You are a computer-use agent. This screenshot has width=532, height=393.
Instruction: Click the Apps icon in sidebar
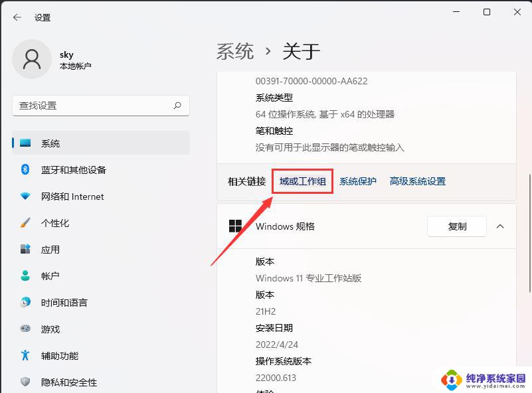(25, 249)
